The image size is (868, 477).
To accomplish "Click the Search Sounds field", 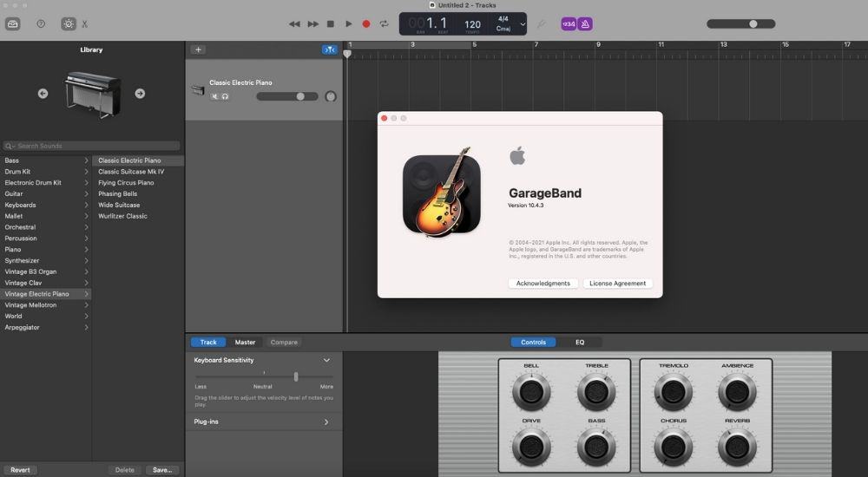I will (x=91, y=146).
